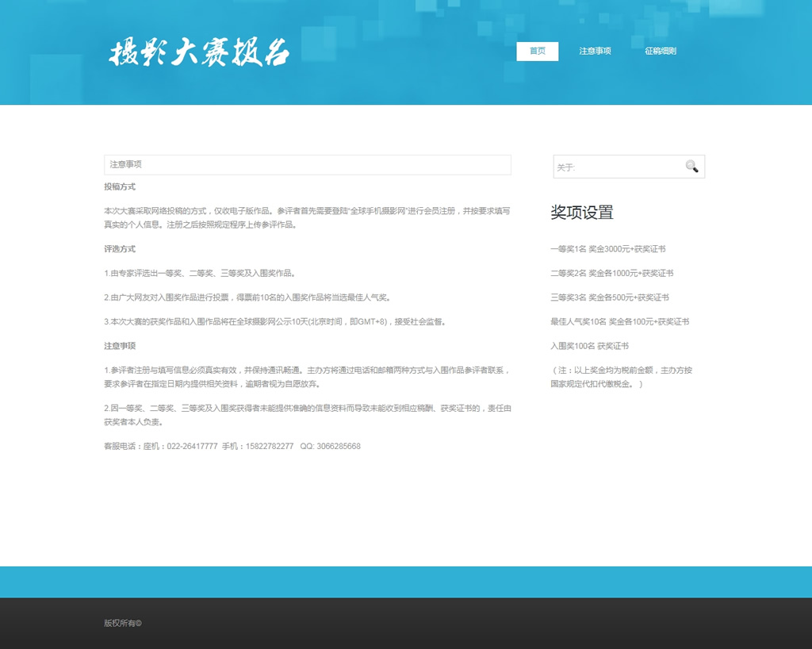Click the 三等奖3名 prize entry

click(609, 298)
